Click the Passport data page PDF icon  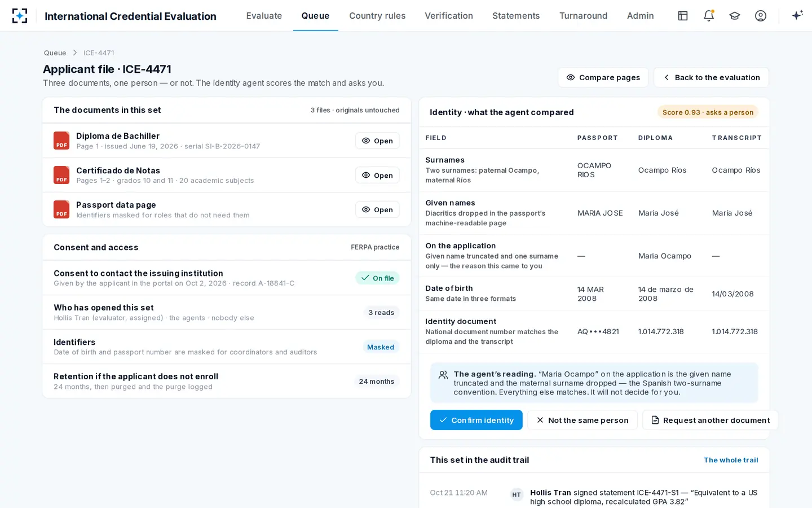pos(61,209)
